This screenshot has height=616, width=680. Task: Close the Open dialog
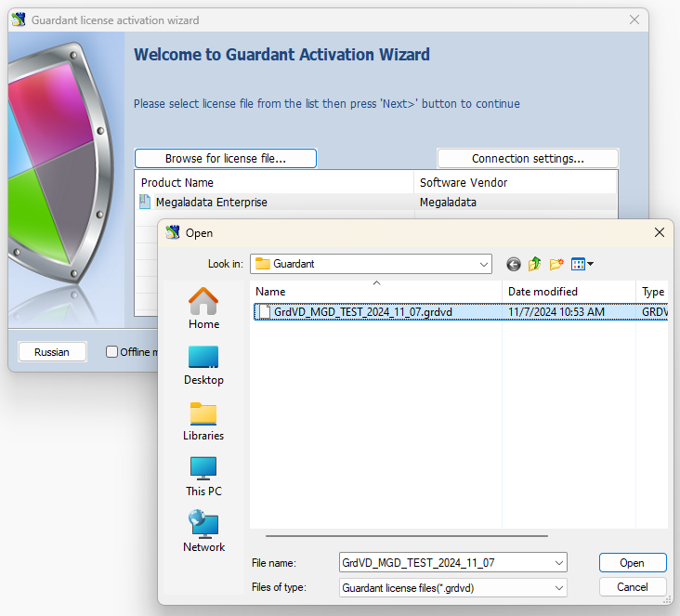click(x=660, y=232)
